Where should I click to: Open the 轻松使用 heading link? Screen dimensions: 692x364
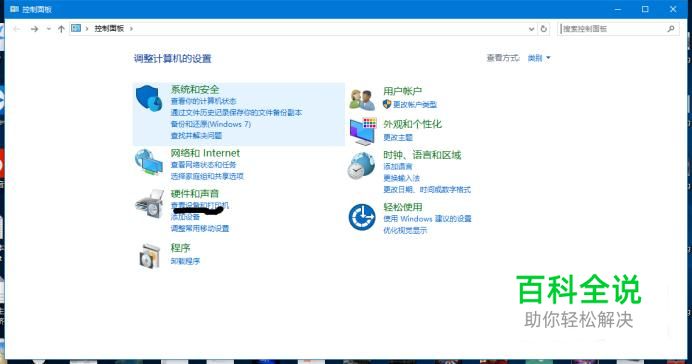point(402,207)
